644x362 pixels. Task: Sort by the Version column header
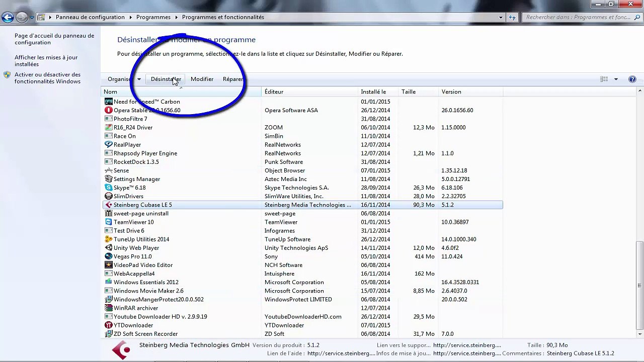click(470, 92)
